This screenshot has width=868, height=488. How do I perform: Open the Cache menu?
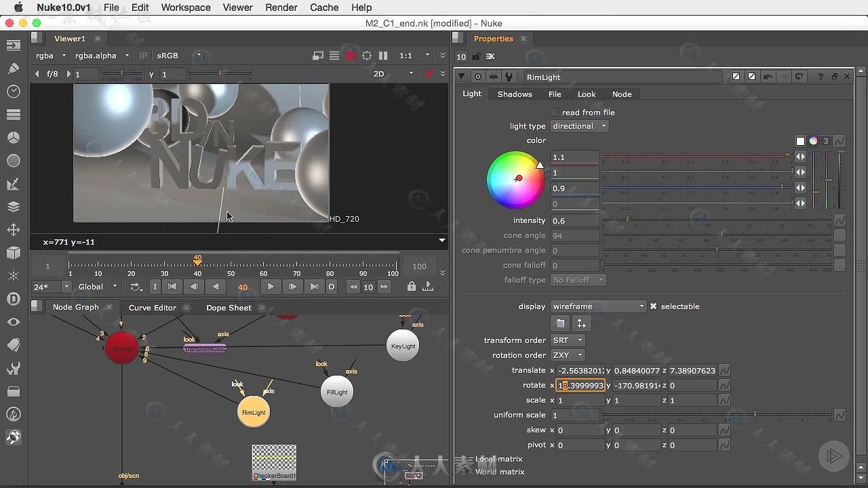(324, 7)
